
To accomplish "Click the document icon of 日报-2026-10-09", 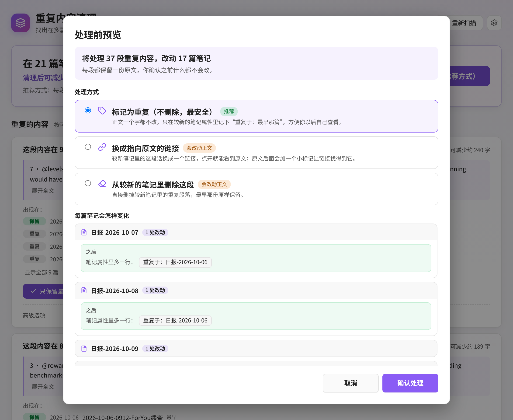I will pos(84,349).
